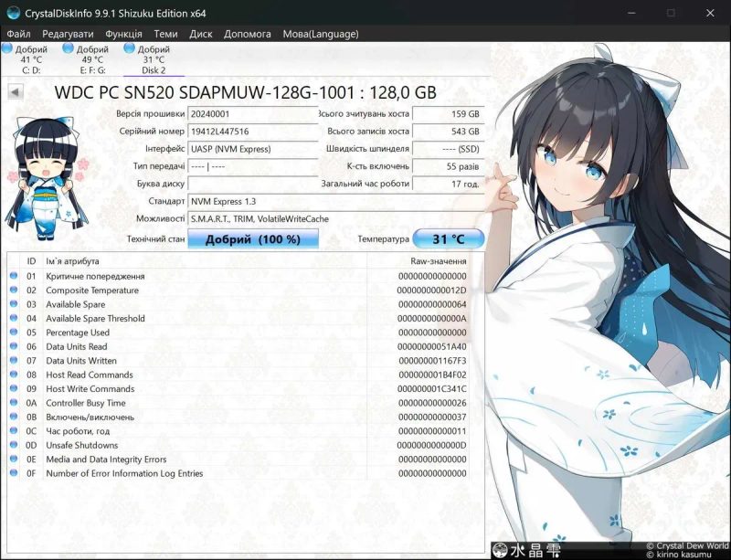Click raw value 00000000000026
The image size is (731, 560).
432,403
